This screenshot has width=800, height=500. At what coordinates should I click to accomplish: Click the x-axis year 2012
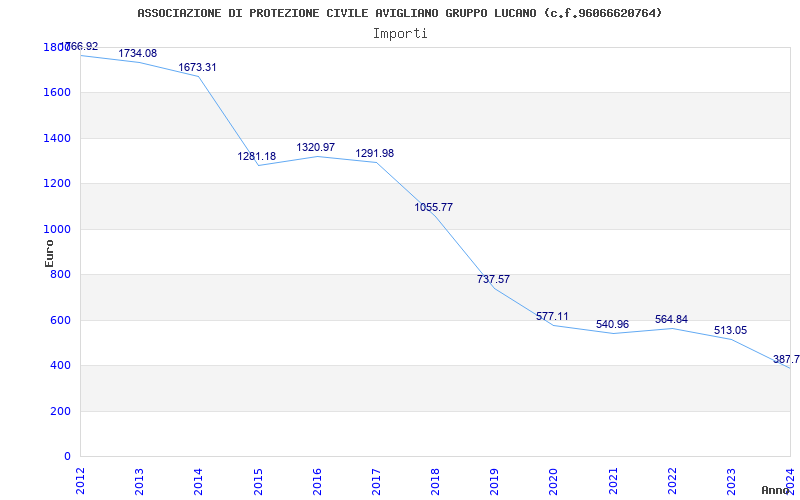tap(80, 481)
